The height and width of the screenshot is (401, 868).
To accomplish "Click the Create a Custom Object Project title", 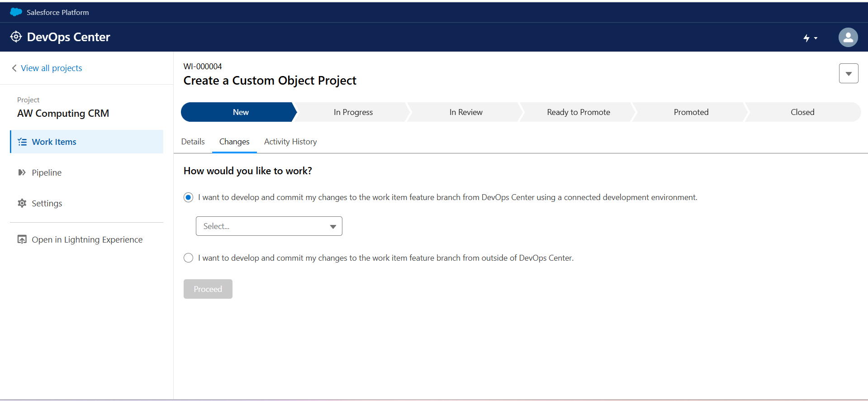I will point(270,81).
